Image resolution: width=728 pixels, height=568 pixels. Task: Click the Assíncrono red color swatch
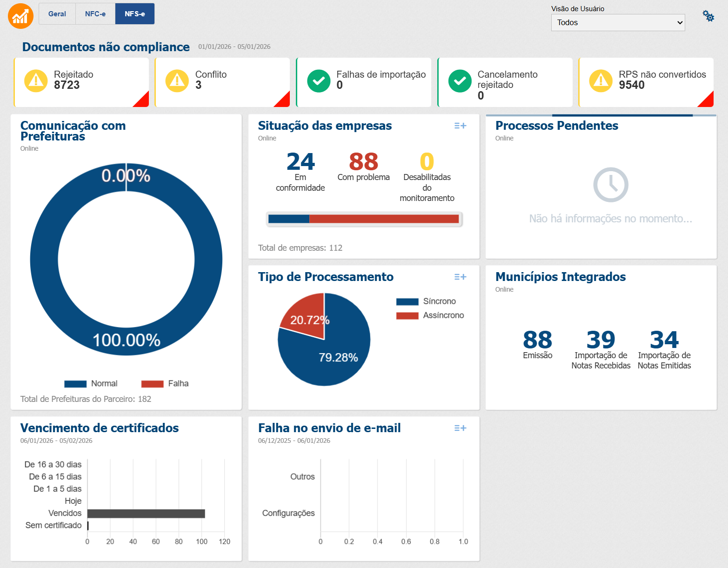point(407,316)
